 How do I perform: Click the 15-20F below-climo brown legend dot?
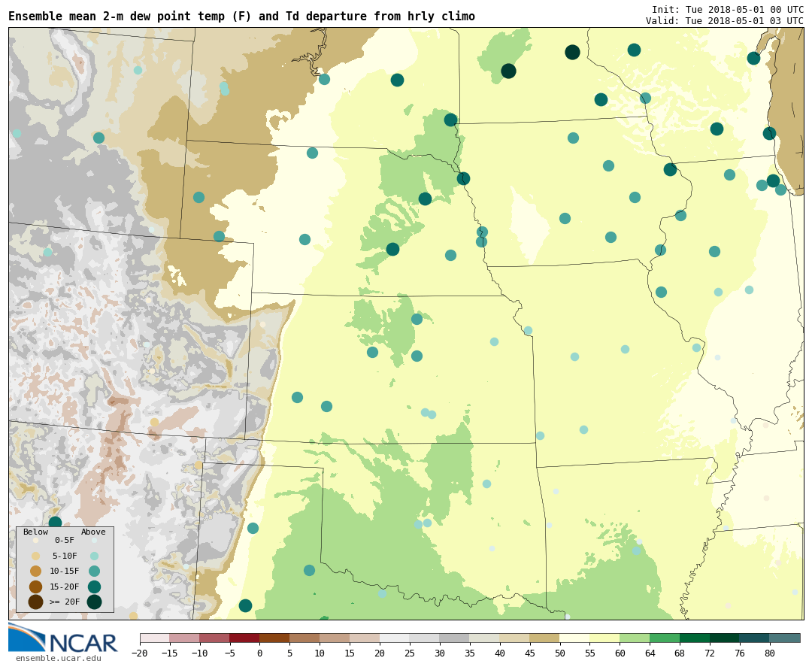[x=35, y=587]
